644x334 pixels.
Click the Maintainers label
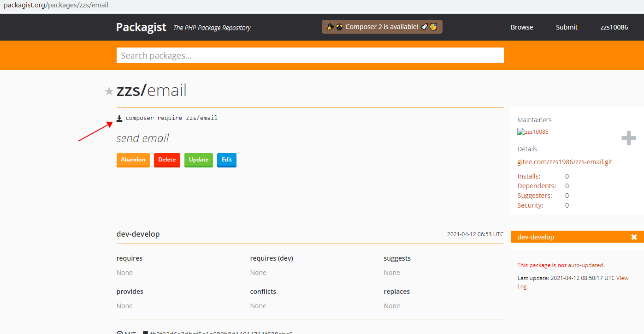click(534, 120)
